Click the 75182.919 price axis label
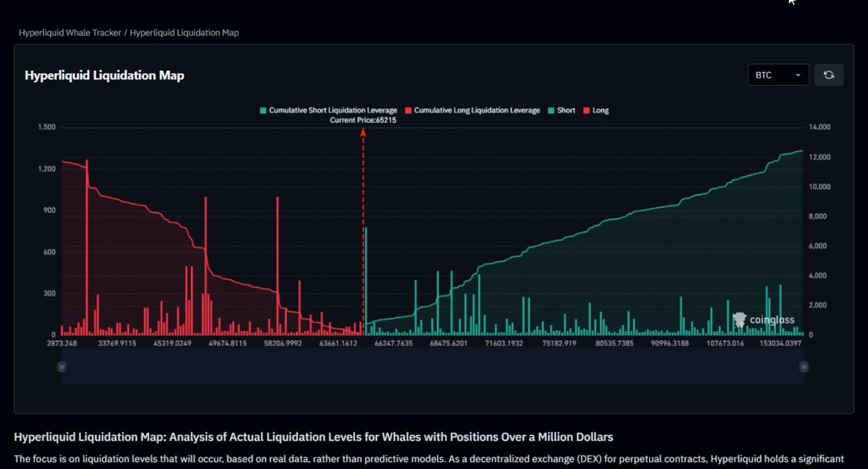 coord(559,343)
